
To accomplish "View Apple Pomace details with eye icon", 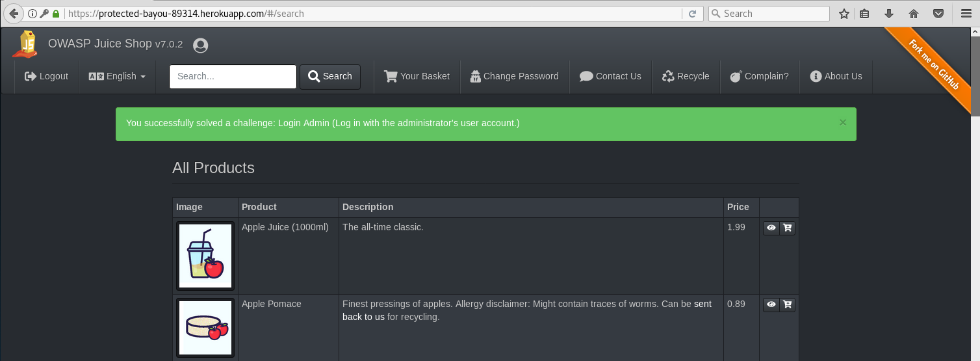I will tap(771, 304).
